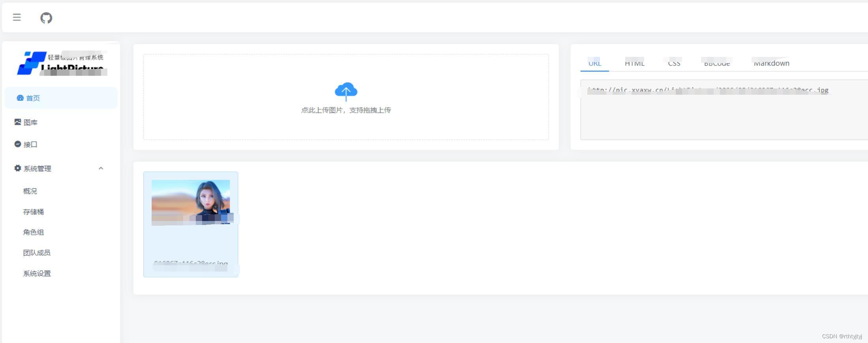Collapse the 系统管理 submenu chevron
The width and height of the screenshot is (868, 343).
click(x=101, y=168)
